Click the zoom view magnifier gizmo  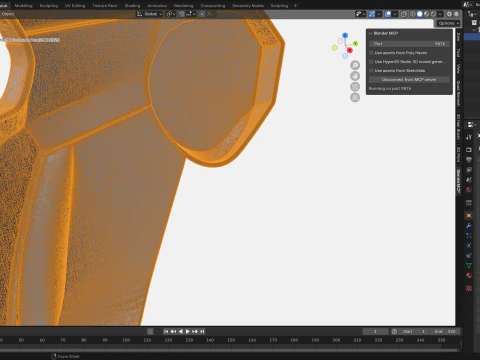pos(355,65)
